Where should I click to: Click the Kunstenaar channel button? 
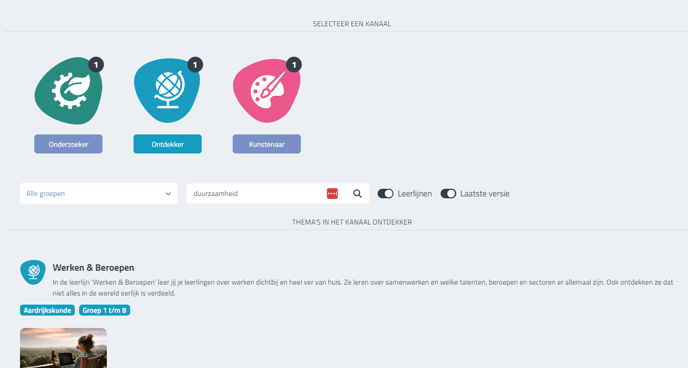(267, 144)
